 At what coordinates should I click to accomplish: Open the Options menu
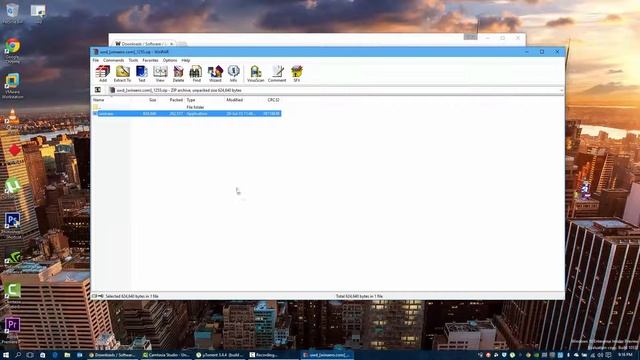pyautogui.click(x=170, y=60)
